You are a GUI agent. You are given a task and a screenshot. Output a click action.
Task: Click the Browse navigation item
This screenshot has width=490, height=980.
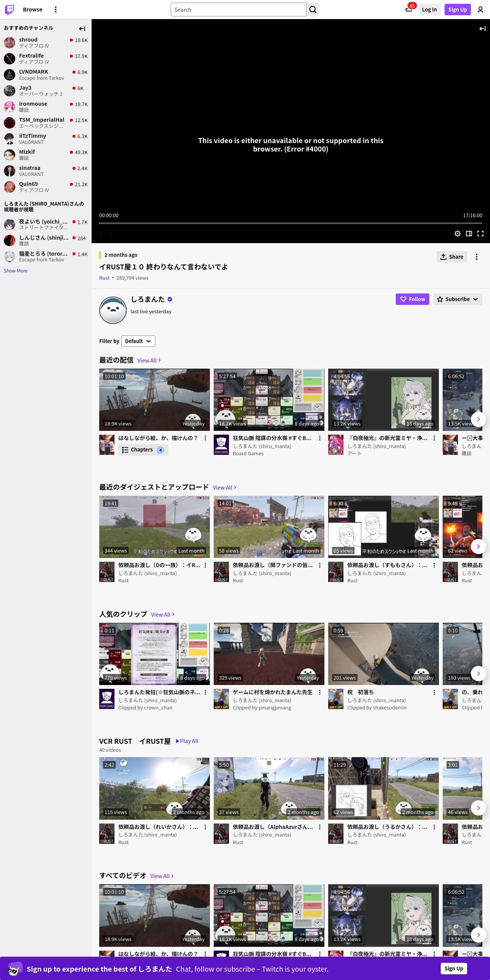tap(32, 10)
